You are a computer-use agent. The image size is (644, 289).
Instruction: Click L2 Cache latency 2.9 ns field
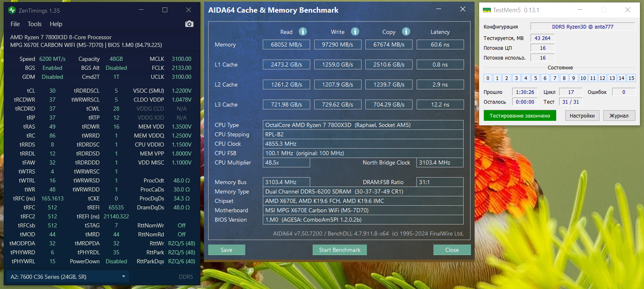(x=440, y=84)
